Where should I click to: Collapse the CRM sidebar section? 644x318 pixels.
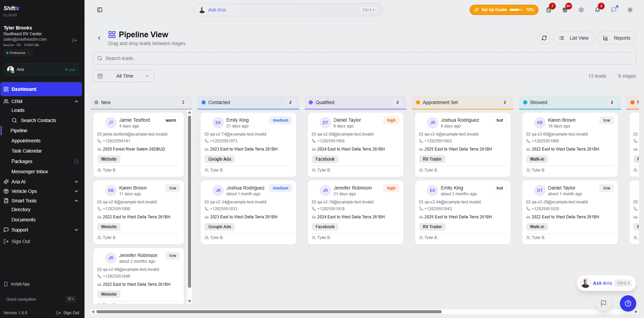[41, 101]
